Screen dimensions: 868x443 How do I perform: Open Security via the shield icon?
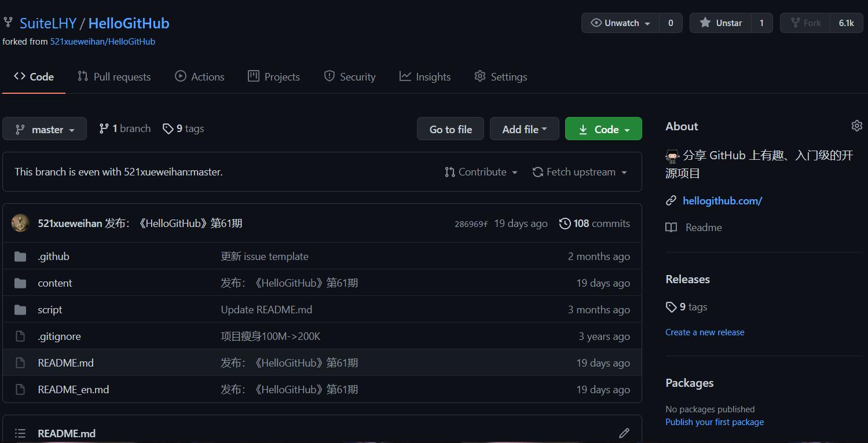pyautogui.click(x=329, y=76)
